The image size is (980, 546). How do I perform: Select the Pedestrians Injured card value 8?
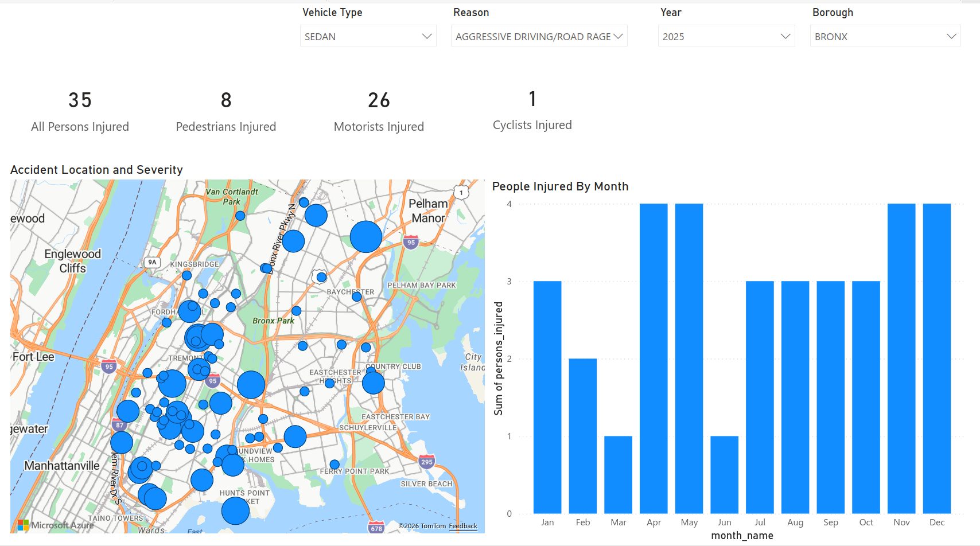click(x=226, y=100)
